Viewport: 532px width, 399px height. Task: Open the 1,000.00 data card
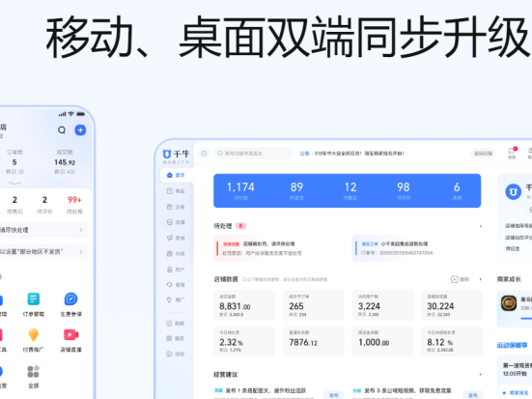coord(382,341)
